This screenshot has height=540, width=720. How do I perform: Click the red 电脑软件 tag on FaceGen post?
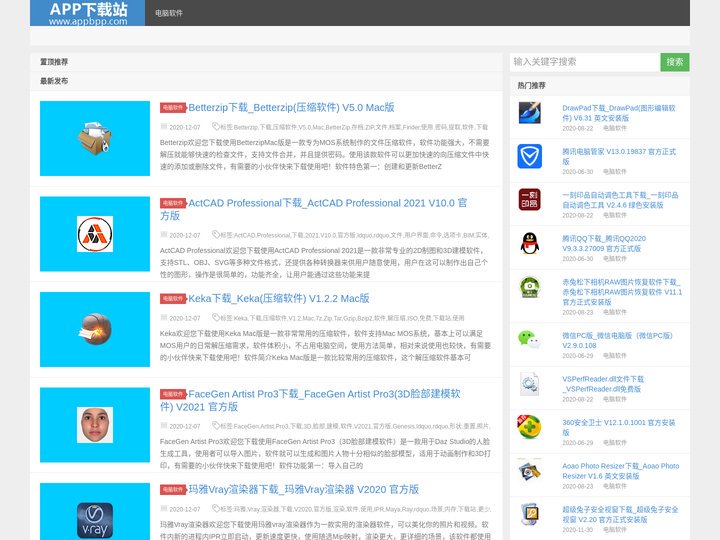(173, 394)
